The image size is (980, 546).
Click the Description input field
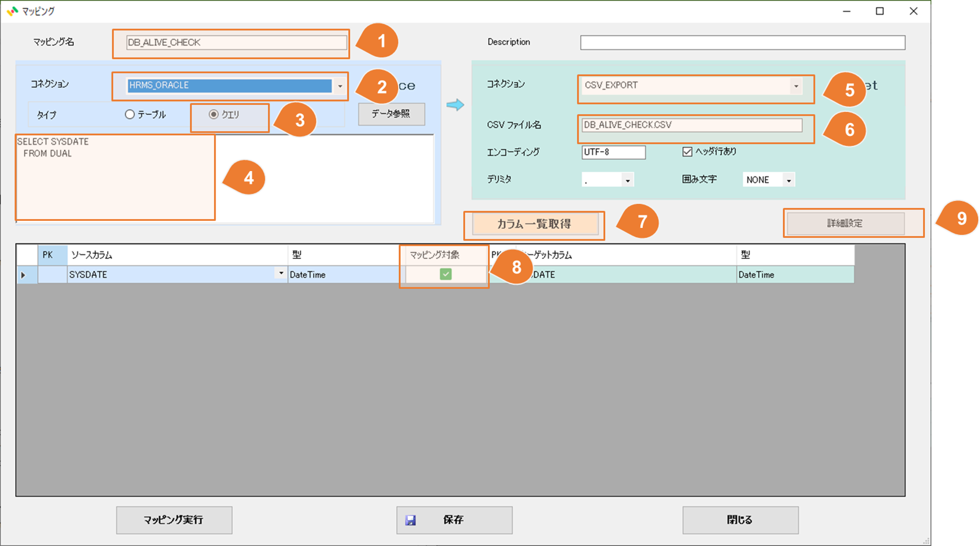click(743, 42)
